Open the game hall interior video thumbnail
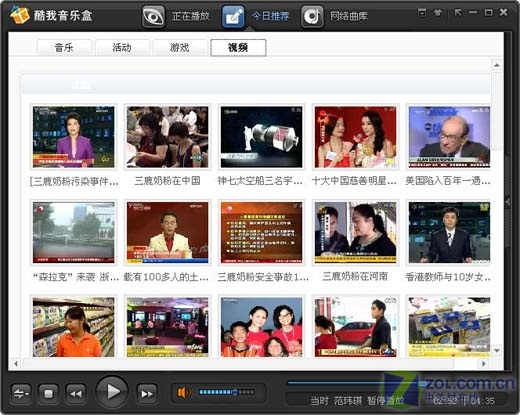 pyautogui.click(x=168, y=327)
